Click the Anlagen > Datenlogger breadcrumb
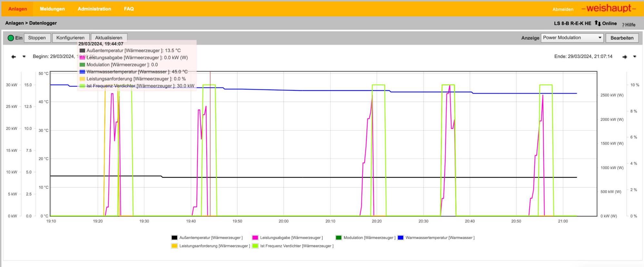This screenshot has height=267, width=644. [31, 23]
